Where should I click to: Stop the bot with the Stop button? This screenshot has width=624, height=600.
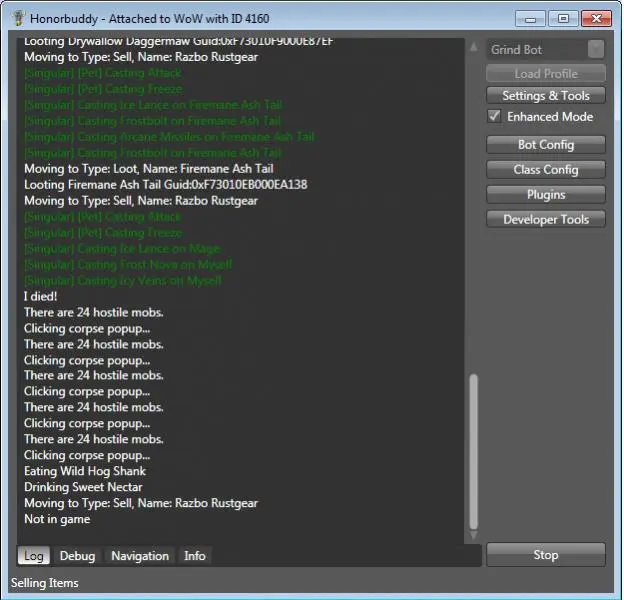(546, 555)
